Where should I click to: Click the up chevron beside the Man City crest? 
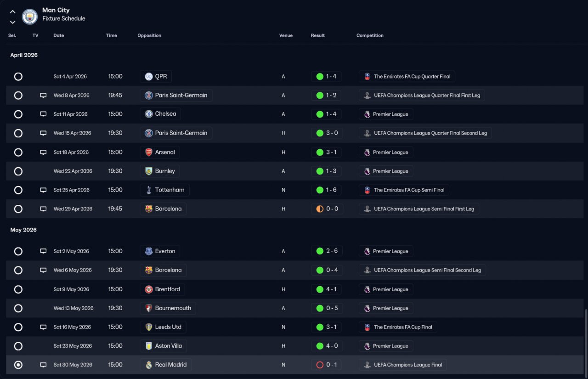13,11
